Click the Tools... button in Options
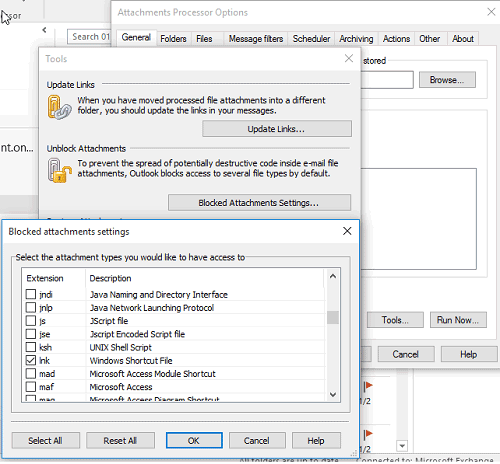The image size is (500, 464). (395, 320)
